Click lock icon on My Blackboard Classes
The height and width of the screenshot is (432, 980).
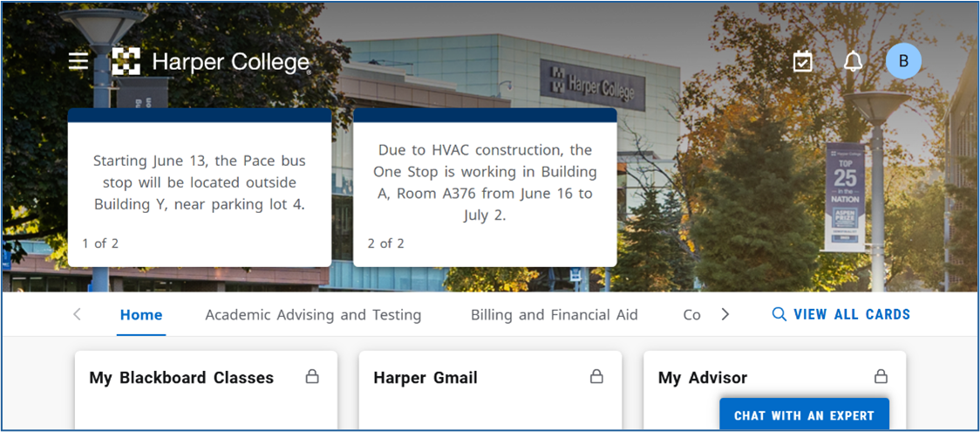coord(312,377)
